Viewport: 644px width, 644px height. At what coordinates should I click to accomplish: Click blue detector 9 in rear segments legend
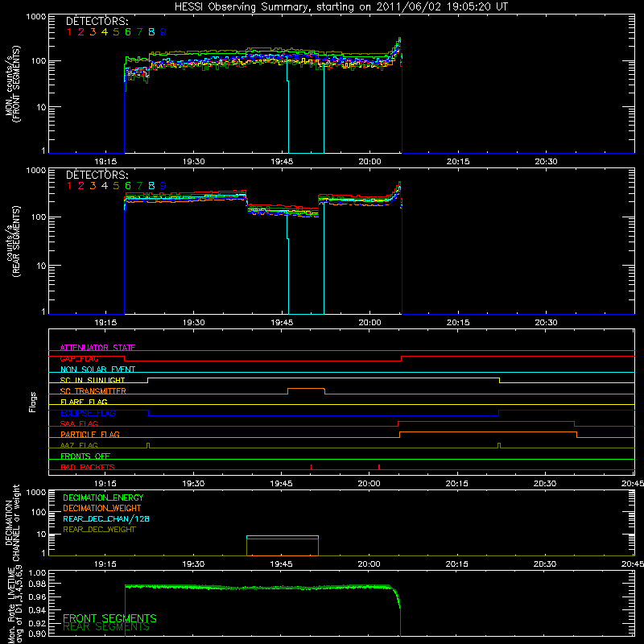pos(163,186)
